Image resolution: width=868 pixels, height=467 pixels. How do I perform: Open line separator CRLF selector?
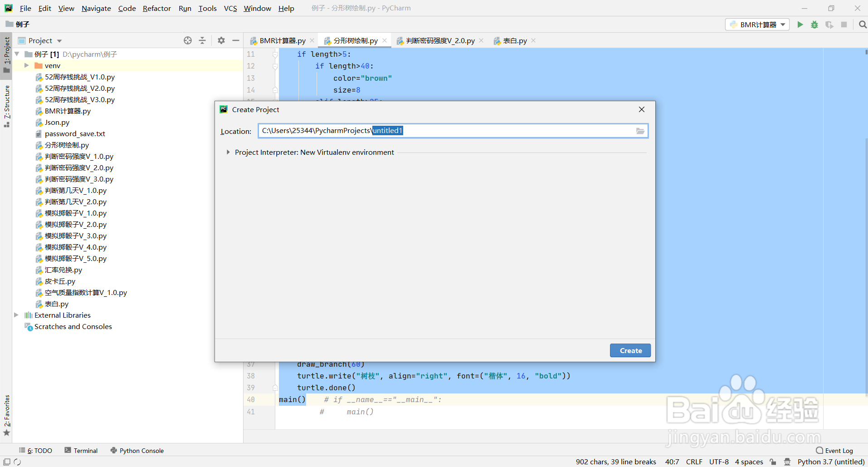(694, 462)
